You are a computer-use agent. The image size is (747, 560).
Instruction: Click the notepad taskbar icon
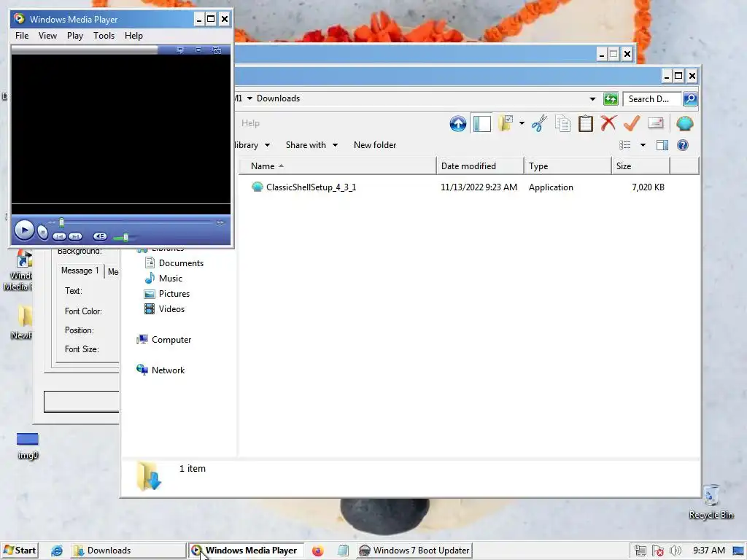(343, 551)
